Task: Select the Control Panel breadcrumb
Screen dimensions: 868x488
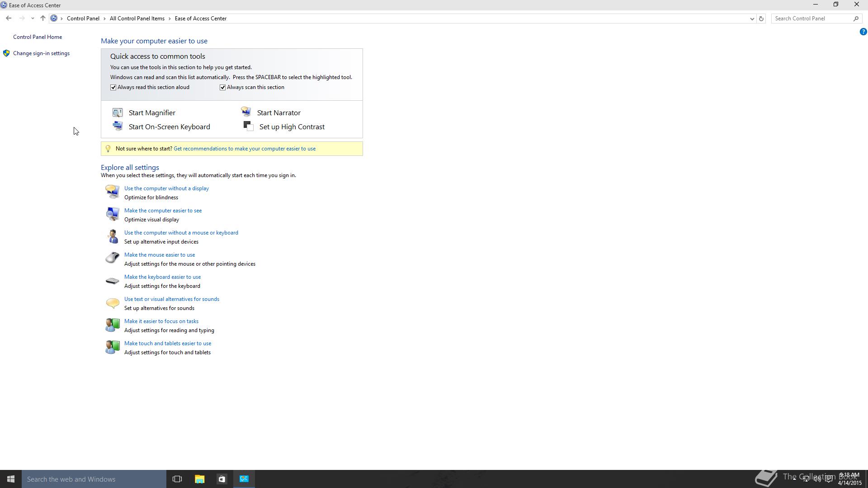Action: click(x=83, y=19)
